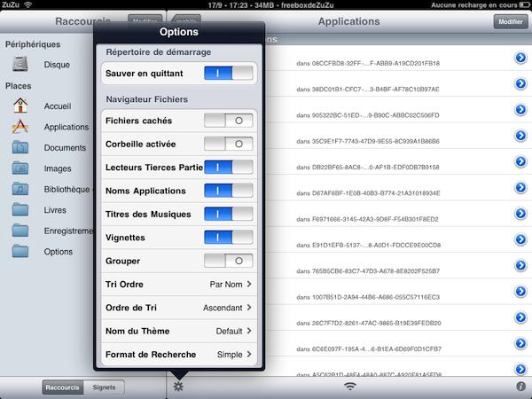This screenshot has width=532, height=399.
Task: Click the Wi-Fi indicator beside ZuZu in status bar
Action: [28, 4]
